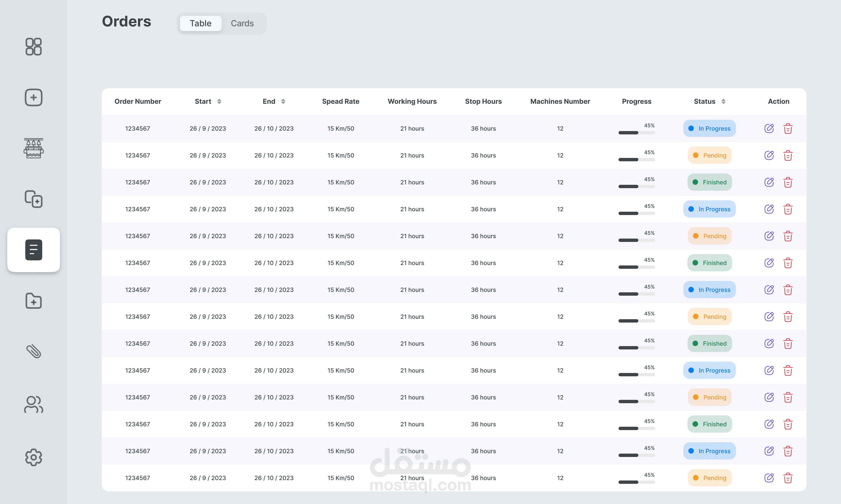Click the add new square-plus sidebar icon
The width and height of the screenshot is (841, 504).
pyautogui.click(x=33, y=97)
